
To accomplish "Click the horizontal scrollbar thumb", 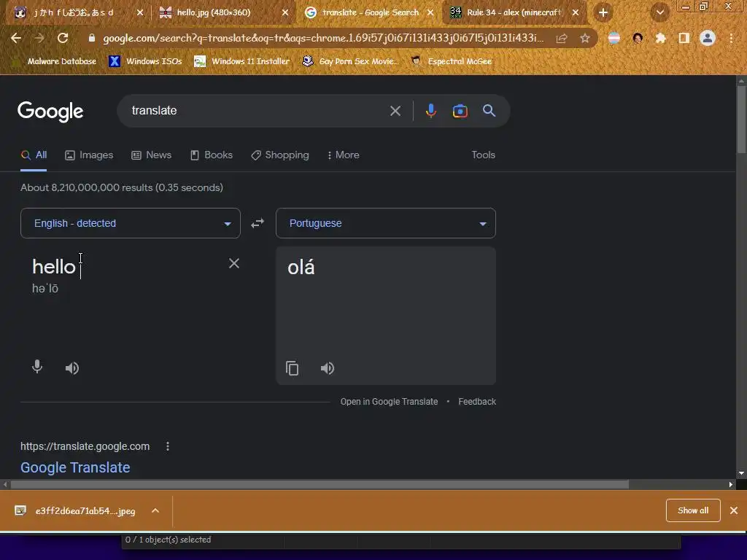I will point(320,484).
